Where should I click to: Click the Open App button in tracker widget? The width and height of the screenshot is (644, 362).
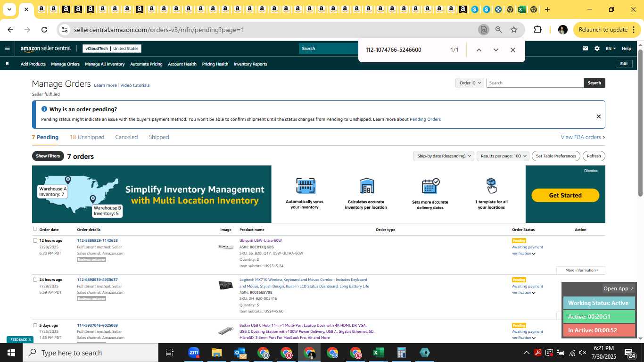pyautogui.click(x=619, y=288)
